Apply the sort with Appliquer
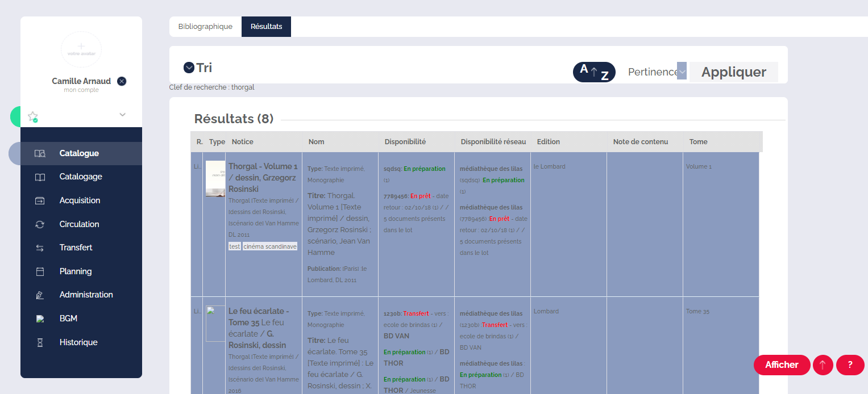The width and height of the screenshot is (868, 394). point(734,72)
